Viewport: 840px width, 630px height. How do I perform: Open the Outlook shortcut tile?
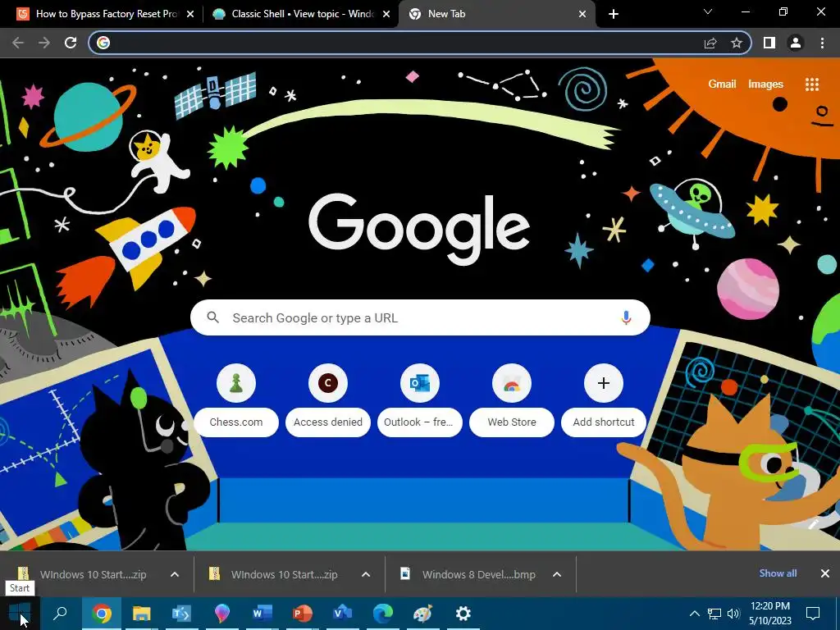pos(419,399)
